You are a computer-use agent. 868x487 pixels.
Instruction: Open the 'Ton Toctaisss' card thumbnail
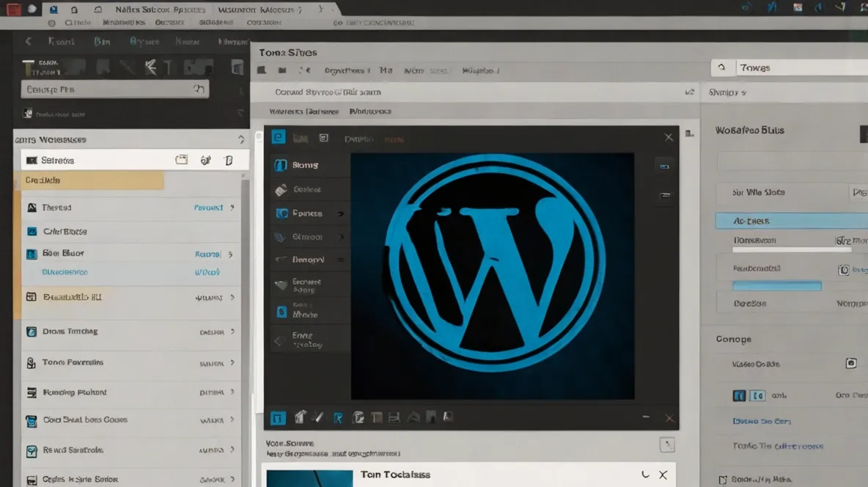[x=309, y=479]
